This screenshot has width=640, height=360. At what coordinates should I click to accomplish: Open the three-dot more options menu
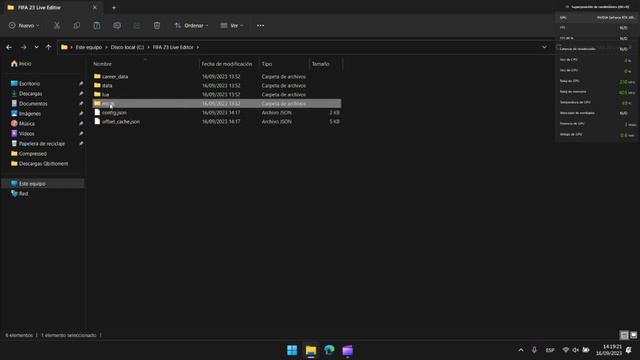(x=260, y=25)
